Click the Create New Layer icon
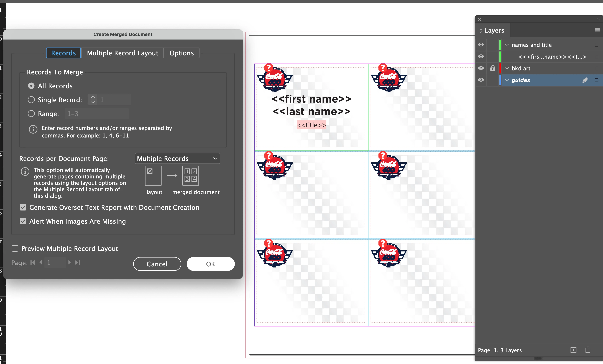603x364 pixels. tap(573, 350)
